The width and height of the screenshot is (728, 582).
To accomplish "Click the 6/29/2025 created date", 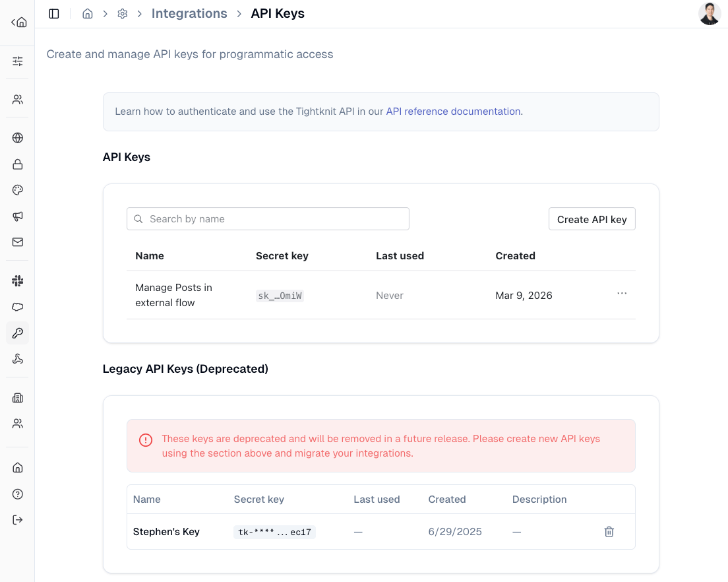I will [x=455, y=531].
